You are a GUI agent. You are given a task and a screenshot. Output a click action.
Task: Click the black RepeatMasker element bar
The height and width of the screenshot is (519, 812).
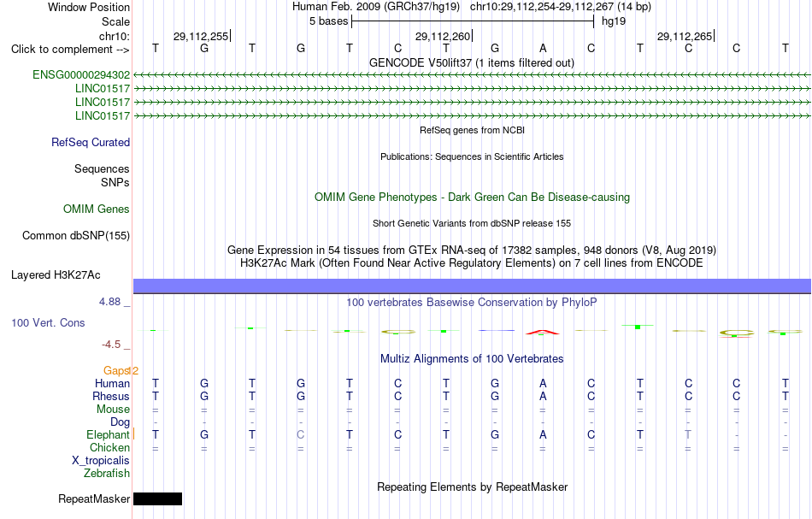coord(158,498)
